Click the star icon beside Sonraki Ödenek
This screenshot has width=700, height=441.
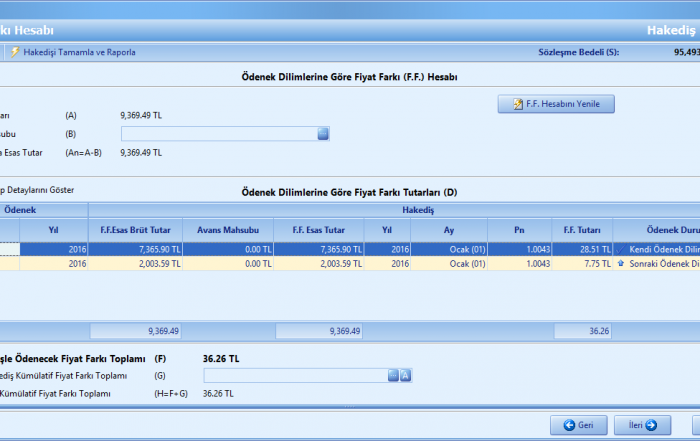(x=621, y=264)
